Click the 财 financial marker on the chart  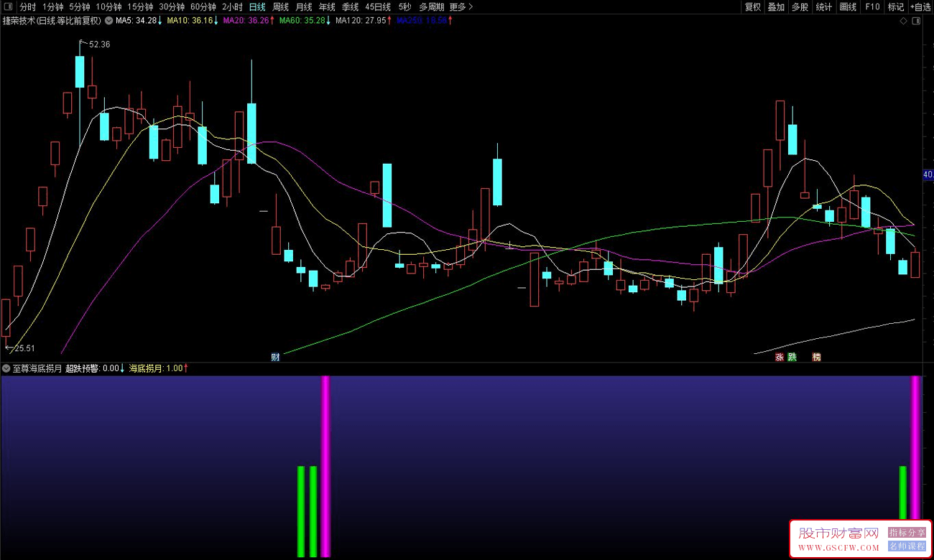pyautogui.click(x=275, y=357)
